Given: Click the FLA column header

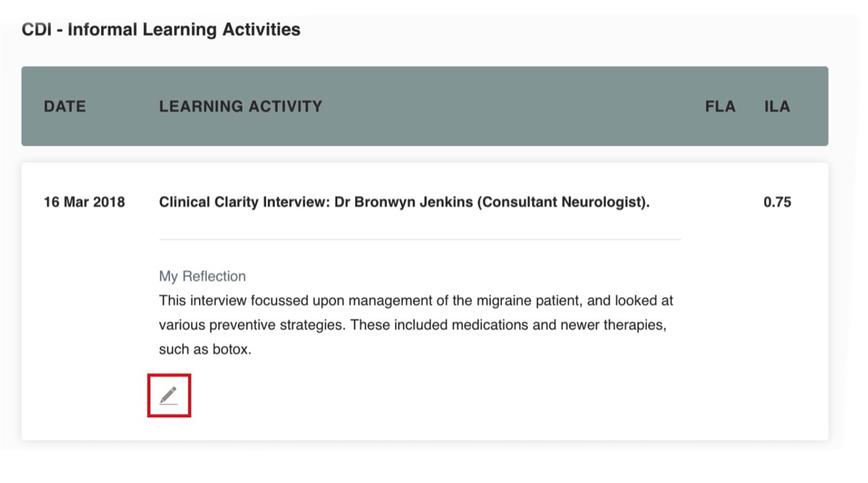Looking at the screenshot, I should pyautogui.click(x=720, y=106).
